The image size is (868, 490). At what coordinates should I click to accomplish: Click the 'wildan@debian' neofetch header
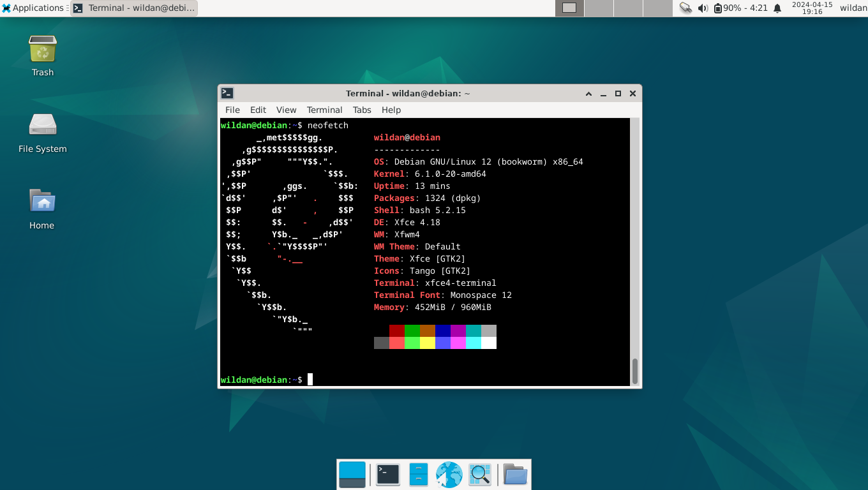[407, 137]
